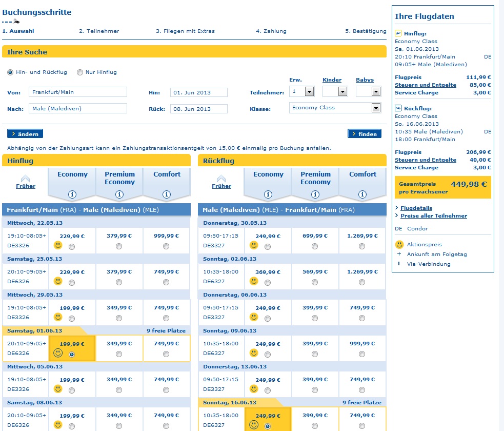Click smiley for Rückflug 02.06.13 369,99 € fare
The image size is (504, 431).
click(x=254, y=282)
